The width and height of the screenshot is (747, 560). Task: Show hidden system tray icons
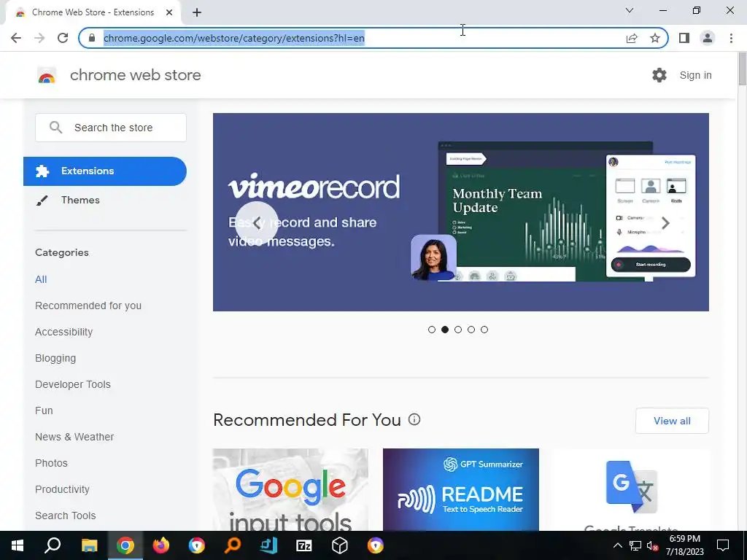617,545
